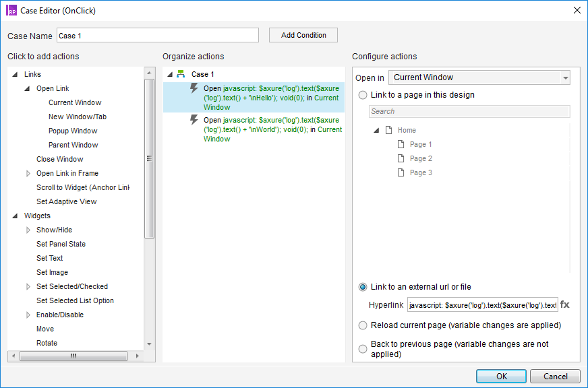Screen dimensions: 588x388
Task: Click the Axure RP icon in title bar
Action: [11, 9]
